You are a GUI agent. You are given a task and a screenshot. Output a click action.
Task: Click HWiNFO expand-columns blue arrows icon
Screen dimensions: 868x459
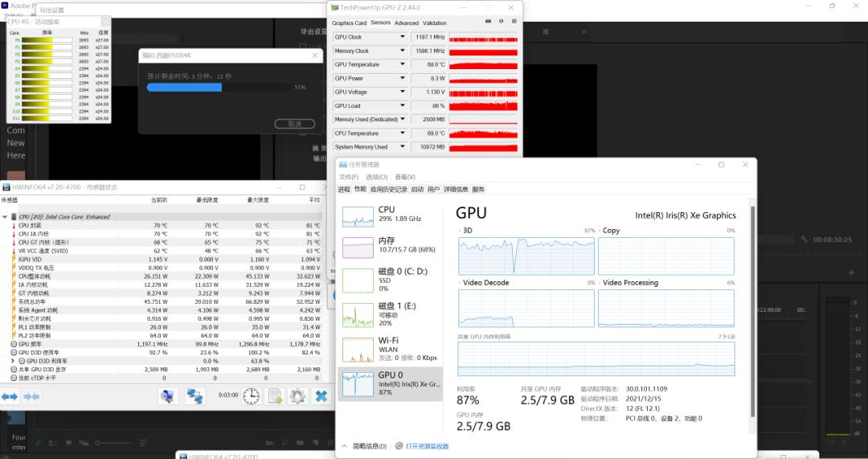10,396
